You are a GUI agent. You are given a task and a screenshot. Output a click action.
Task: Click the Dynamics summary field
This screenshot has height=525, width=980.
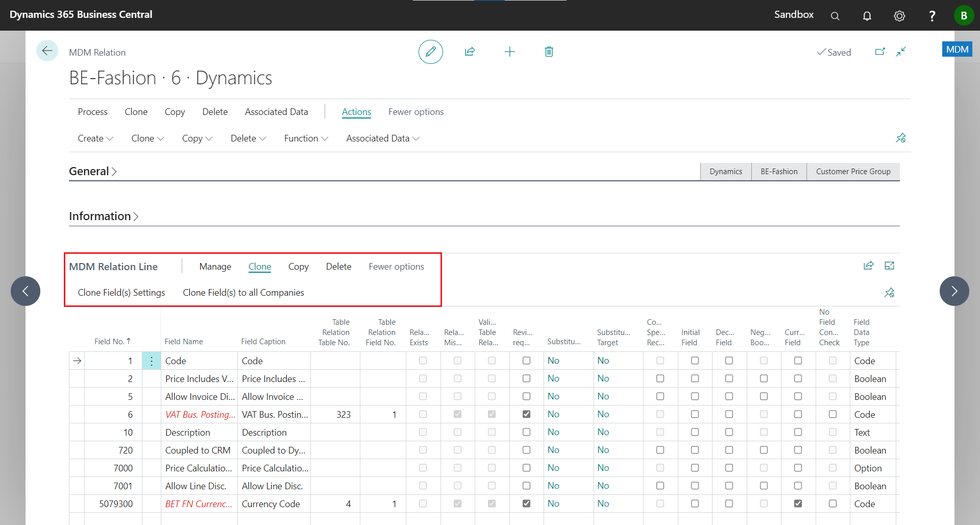[725, 172]
